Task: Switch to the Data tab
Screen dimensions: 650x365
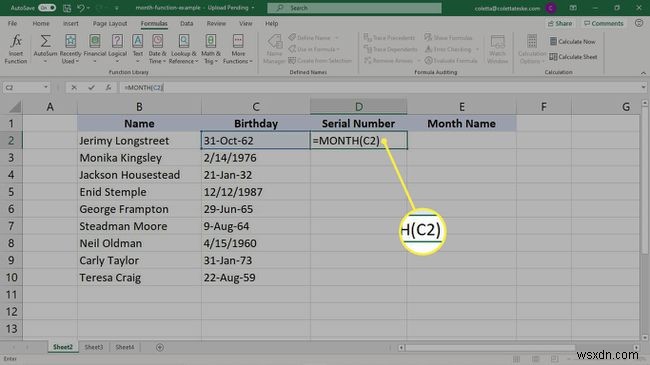Action: 187,24
